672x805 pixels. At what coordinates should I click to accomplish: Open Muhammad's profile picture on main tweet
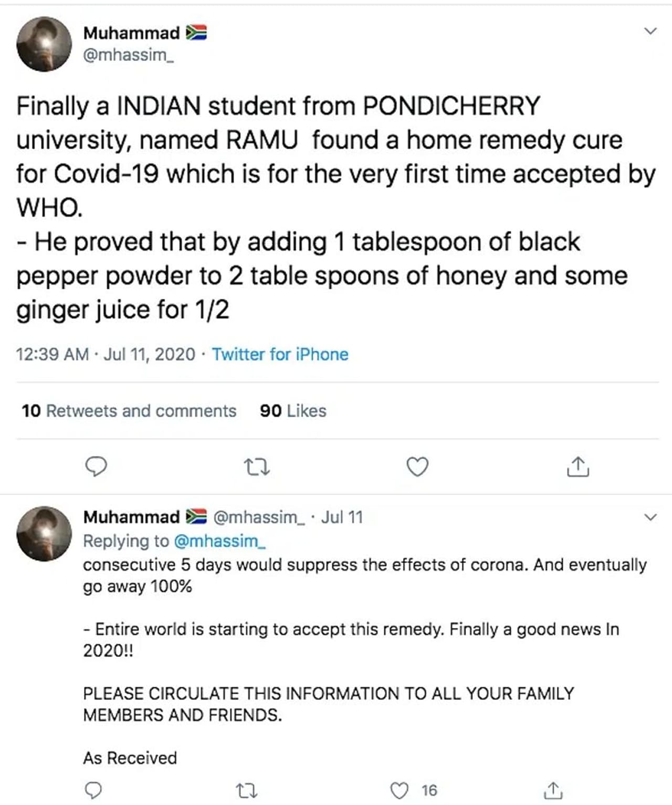[44, 44]
